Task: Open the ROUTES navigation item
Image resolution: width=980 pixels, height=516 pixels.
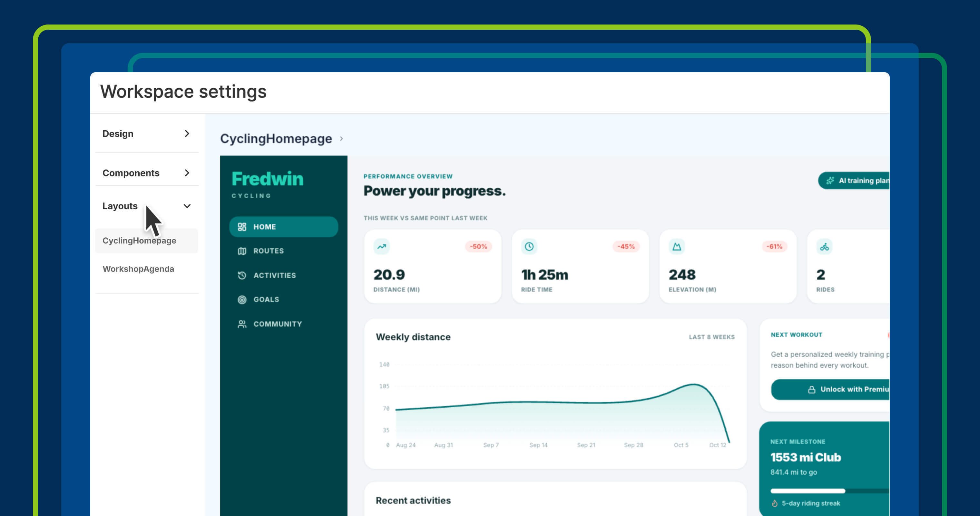Action: point(284,251)
